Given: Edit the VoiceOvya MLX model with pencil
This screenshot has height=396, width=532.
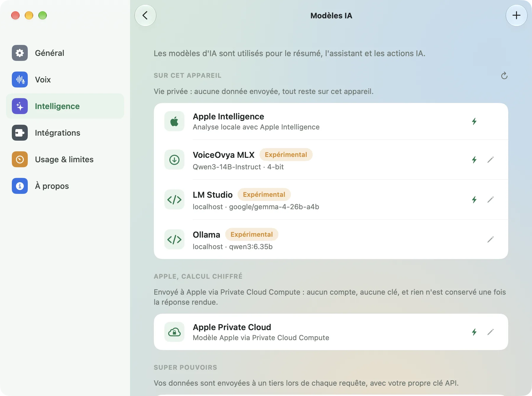Looking at the screenshot, I should (490, 160).
